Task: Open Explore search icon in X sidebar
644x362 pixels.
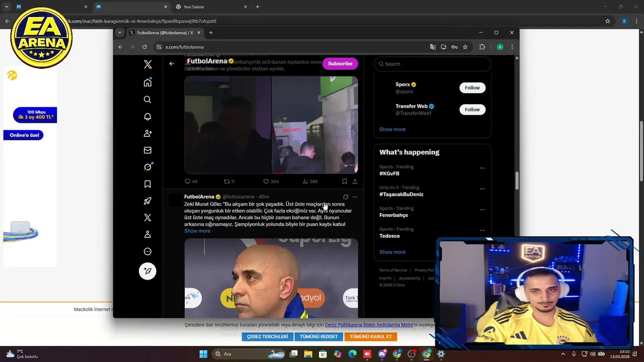Action: pyautogui.click(x=147, y=100)
